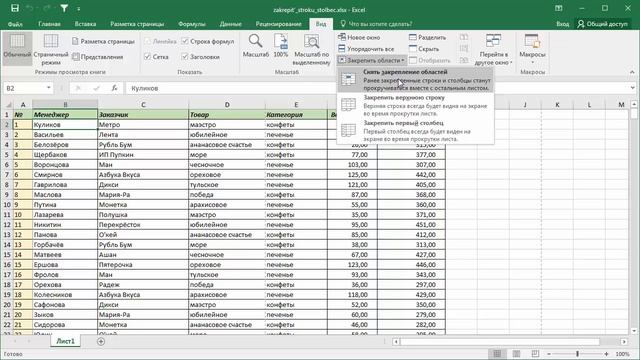Open Перейти в другое окно menu
Image resolution: width=640 pixels, height=360 pixels.
coord(493,49)
